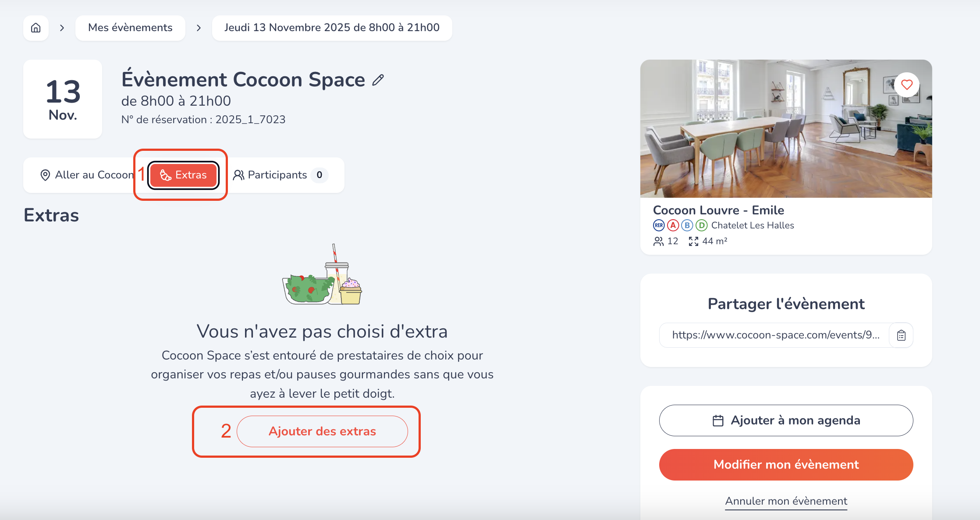Open the Cocoon Louvre venue photo
This screenshot has height=520, width=980.
pos(786,128)
